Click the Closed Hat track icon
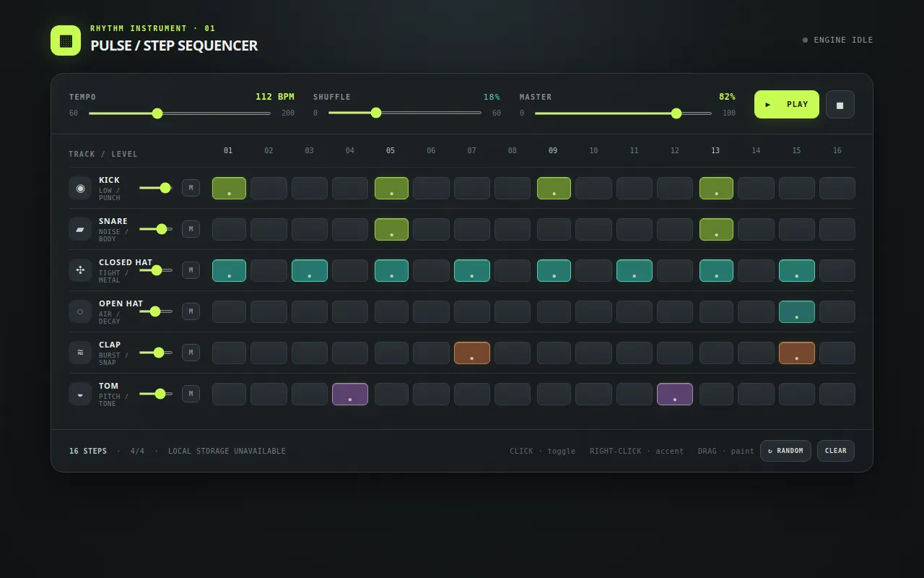The image size is (924, 578). 80,270
